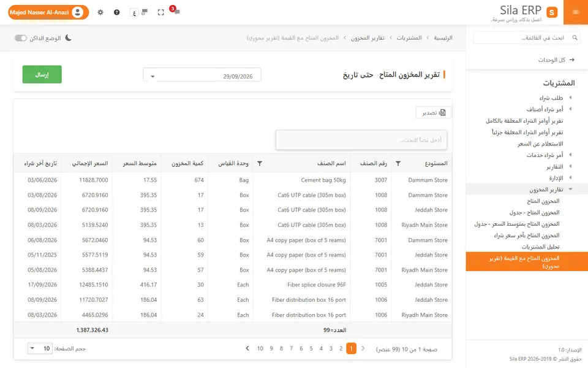The height and width of the screenshot is (368, 588).
Task: Click the table text search input field
Action: pyautogui.click(x=361, y=140)
